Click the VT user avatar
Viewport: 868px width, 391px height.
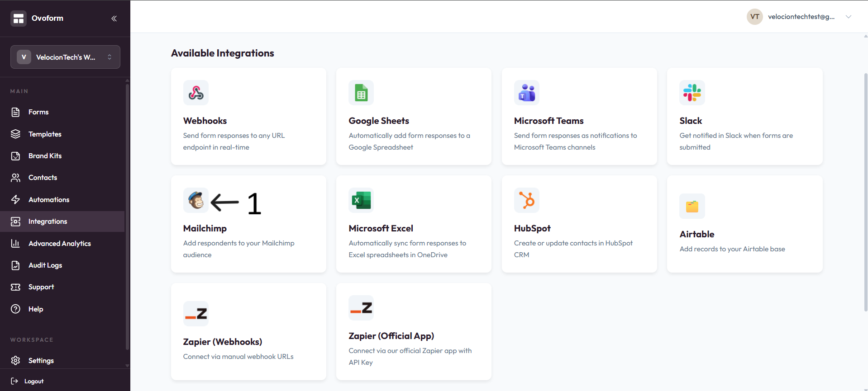[755, 17]
